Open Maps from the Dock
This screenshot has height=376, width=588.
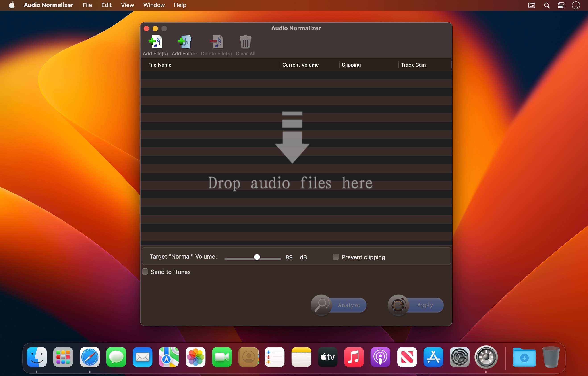[x=169, y=357]
